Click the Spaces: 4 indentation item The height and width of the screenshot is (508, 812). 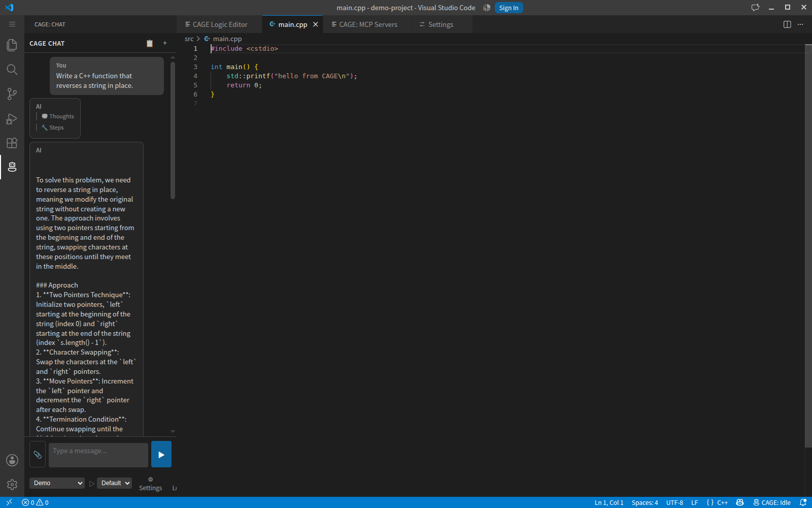pos(645,502)
